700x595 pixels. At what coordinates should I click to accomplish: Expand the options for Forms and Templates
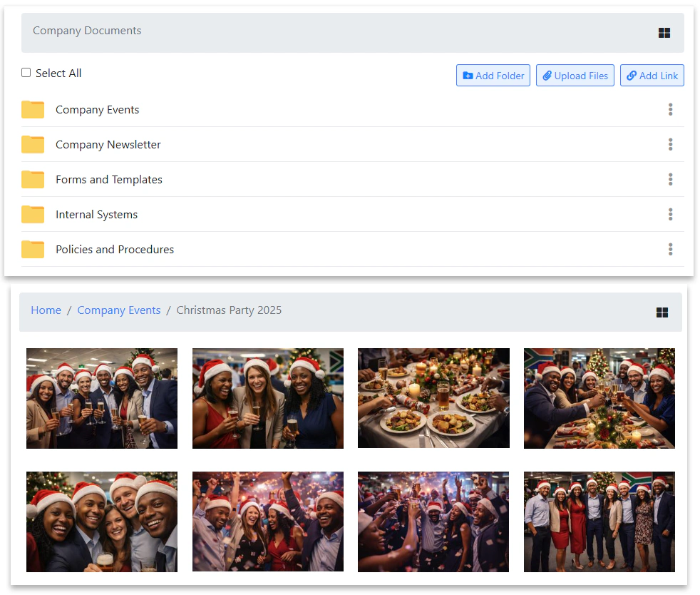[x=670, y=180]
